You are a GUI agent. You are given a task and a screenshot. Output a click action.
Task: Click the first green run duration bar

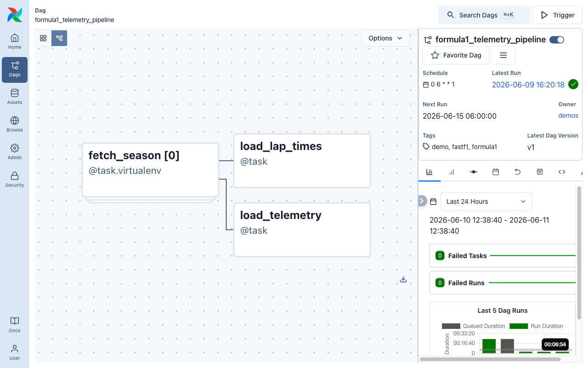pos(489,346)
